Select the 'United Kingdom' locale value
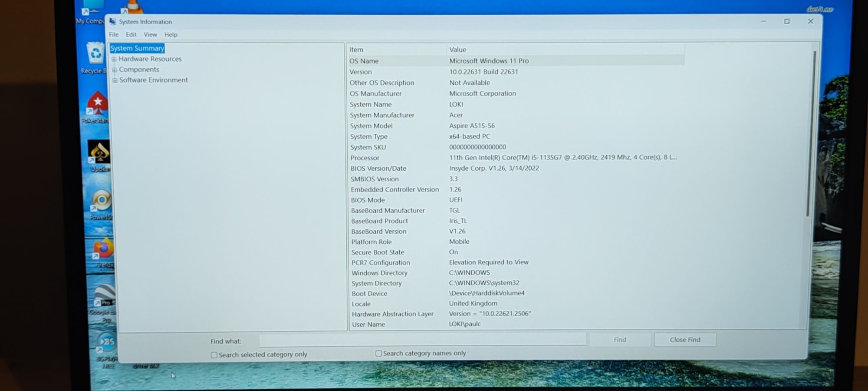868x391 pixels. [473, 303]
